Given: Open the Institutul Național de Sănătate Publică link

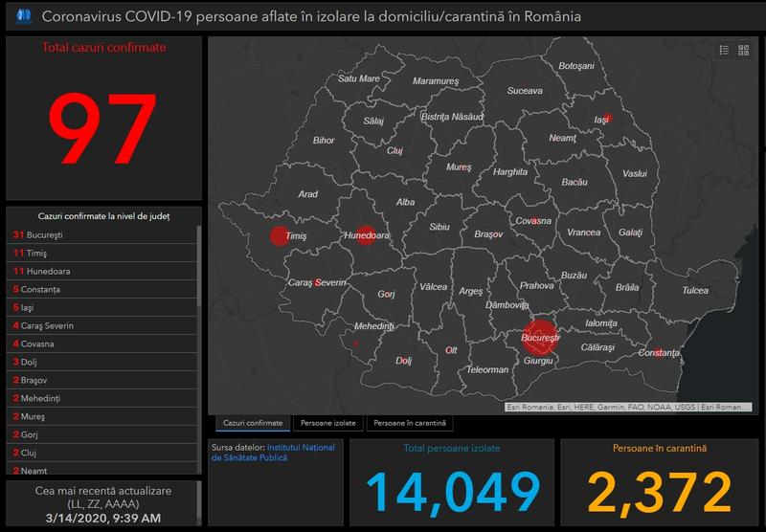Looking at the screenshot, I should pyautogui.click(x=274, y=453).
